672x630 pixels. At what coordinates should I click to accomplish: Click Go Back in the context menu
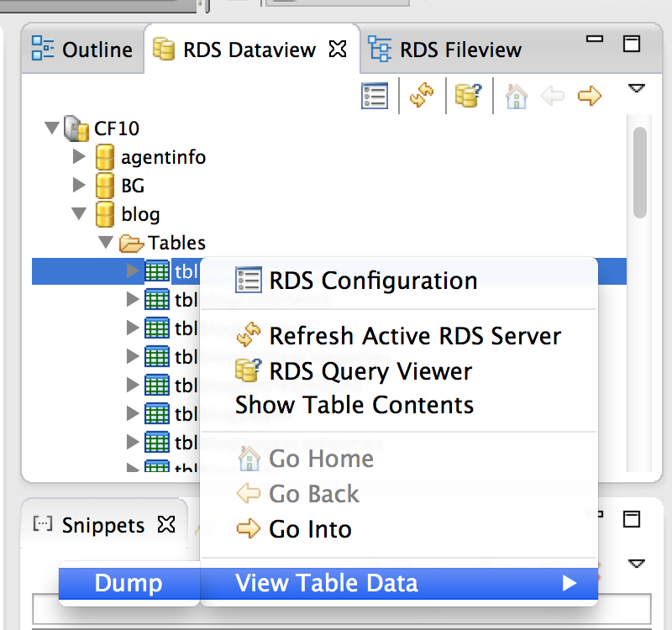pyautogui.click(x=399, y=494)
